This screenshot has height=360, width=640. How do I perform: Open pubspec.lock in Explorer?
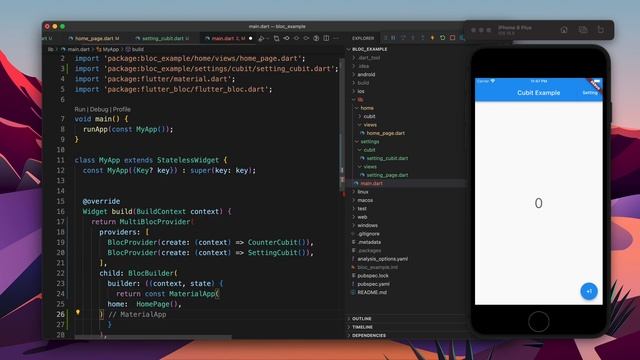point(373,276)
